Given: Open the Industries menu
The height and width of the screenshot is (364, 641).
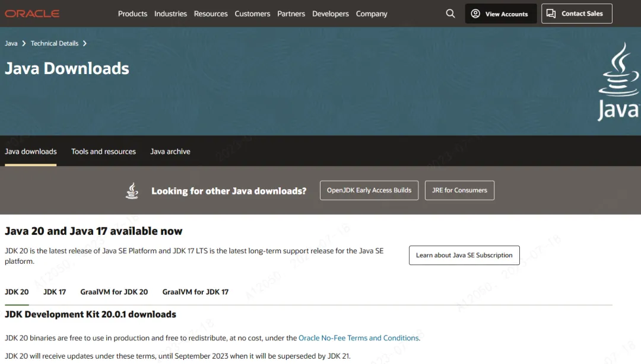Looking at the screenshot, I should coord(170,14).
